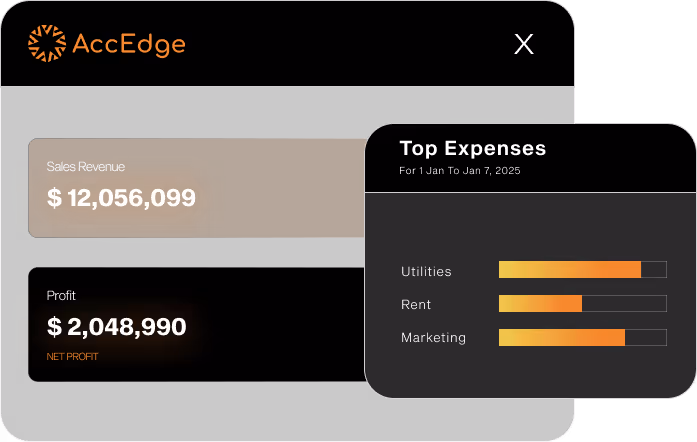
Task: Click the Top Expenses heading
Action: tap(473, 149)
